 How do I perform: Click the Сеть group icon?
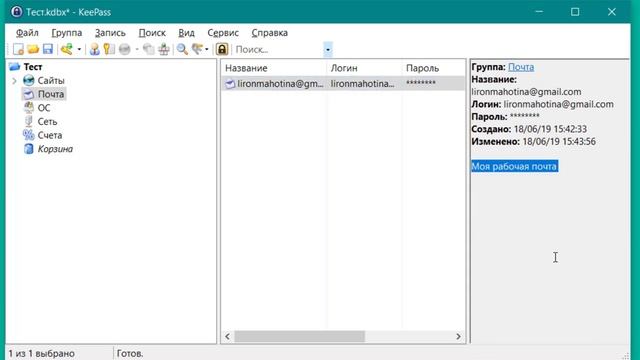coord(29,122)
